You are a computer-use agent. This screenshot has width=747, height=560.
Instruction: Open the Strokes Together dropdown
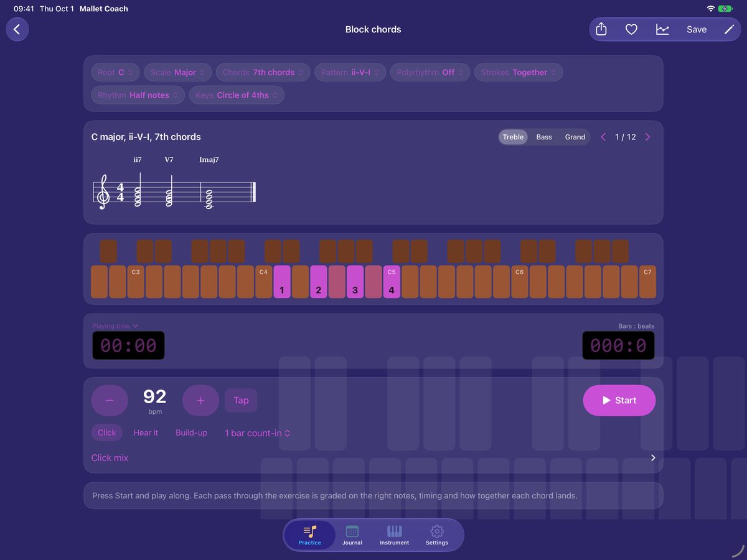519,72
